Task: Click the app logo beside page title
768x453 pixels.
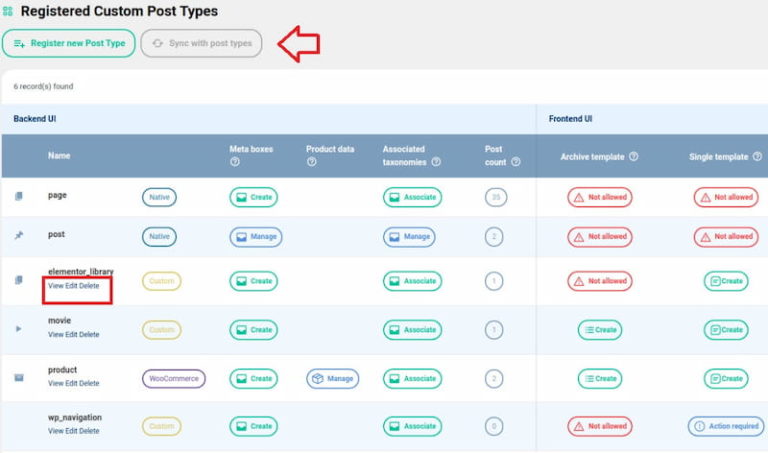Action: pos(7,11)
